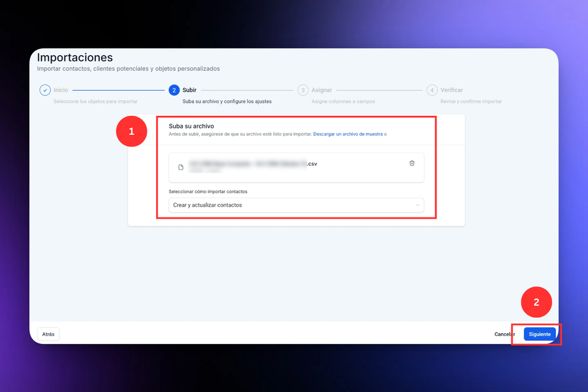
Task: Click 'Asigne columnas a campos' description
Action: point(343,101)
